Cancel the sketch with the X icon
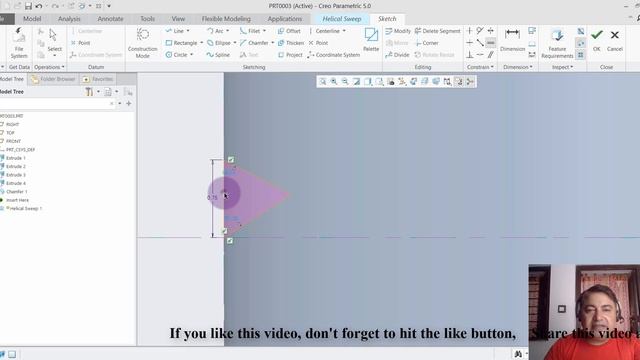 click(614, 40)
